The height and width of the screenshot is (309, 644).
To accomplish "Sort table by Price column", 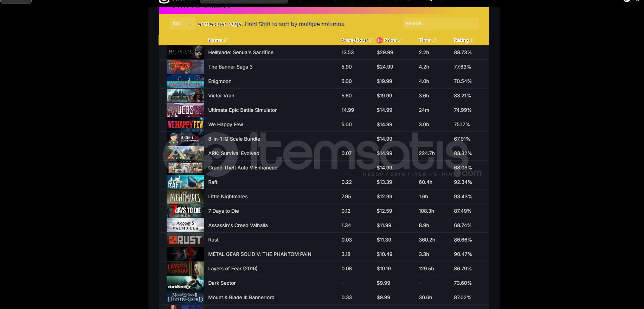I will tap(393, 40).
